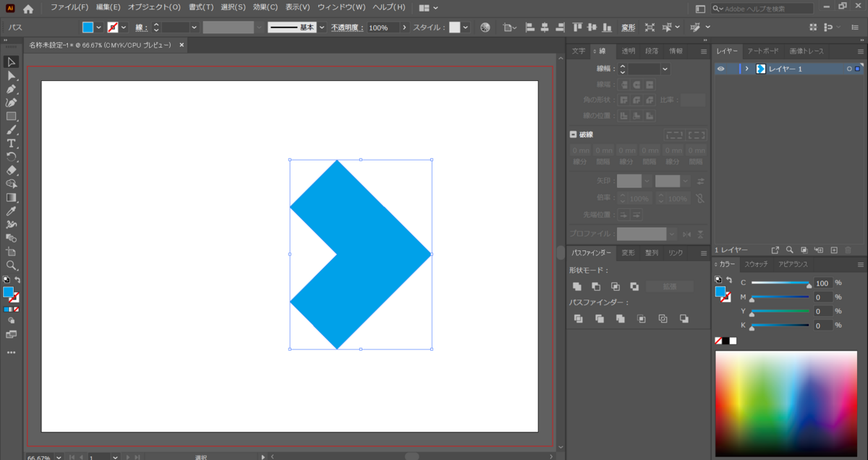
Task: Set None color swatch in Color panel
Action: pyautogui.click(x=718, y=341)
